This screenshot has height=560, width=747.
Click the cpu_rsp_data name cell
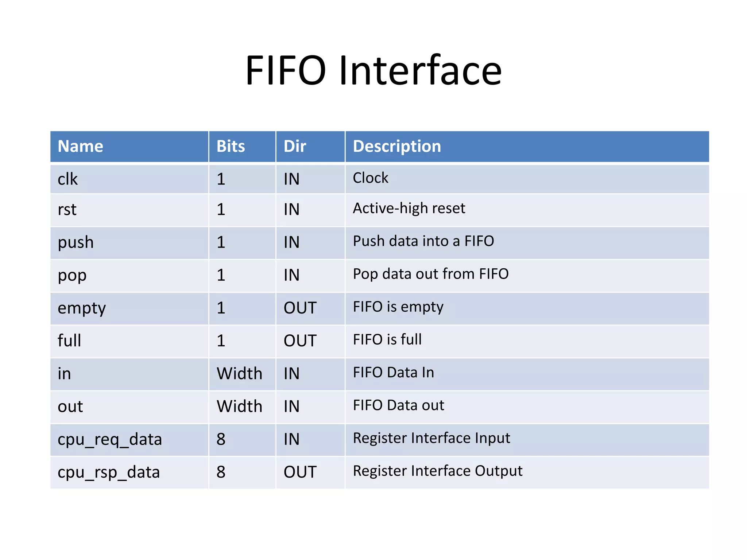click(x=129, y=472)
